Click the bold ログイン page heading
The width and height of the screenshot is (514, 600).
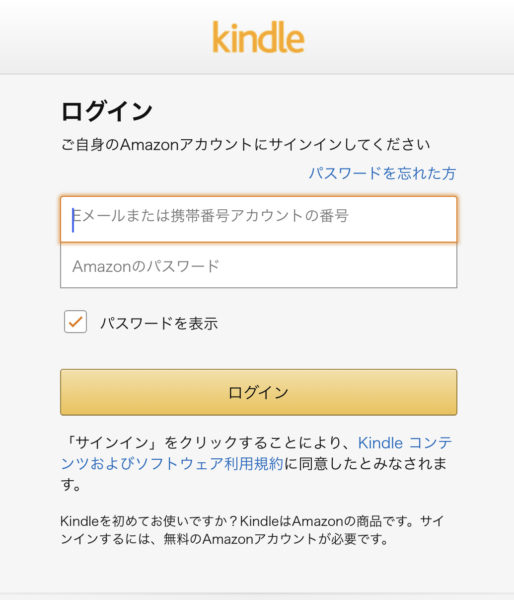tap(107, 111)
